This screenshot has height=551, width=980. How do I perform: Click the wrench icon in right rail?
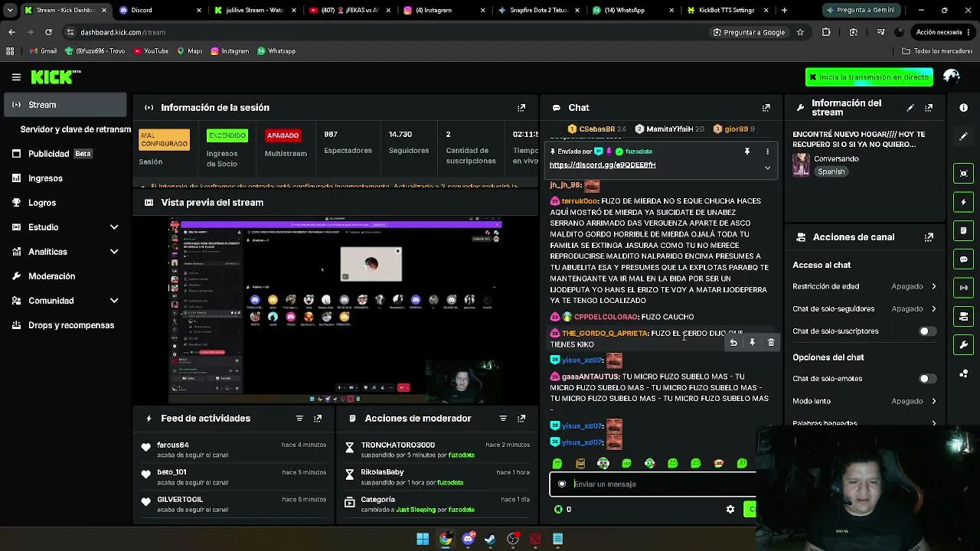(x=964, y=344)
